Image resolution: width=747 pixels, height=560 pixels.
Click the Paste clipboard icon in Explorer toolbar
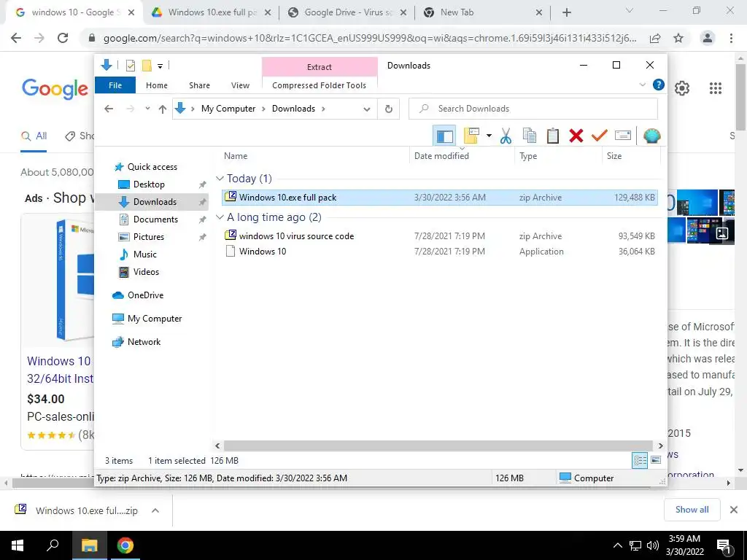tap(553, 136)
